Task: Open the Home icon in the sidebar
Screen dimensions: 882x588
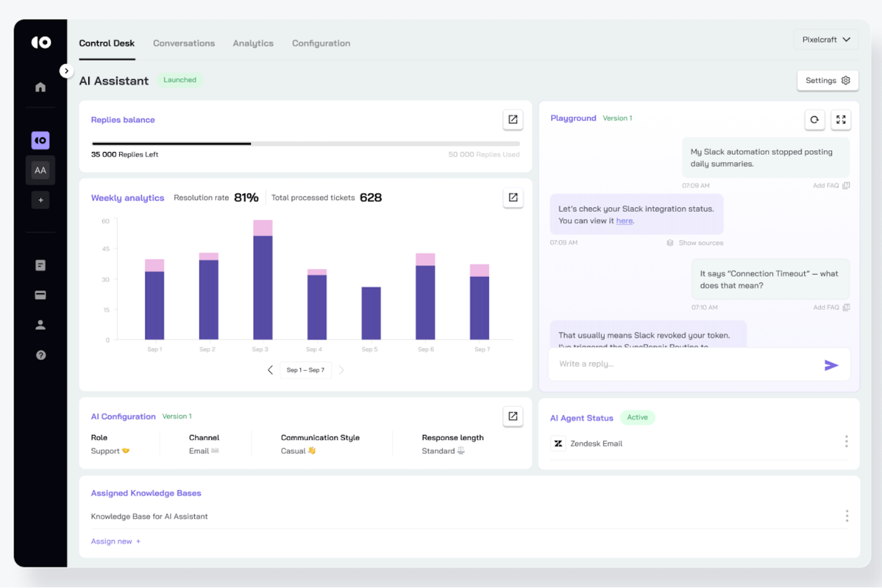Action: tap(40, 86)
